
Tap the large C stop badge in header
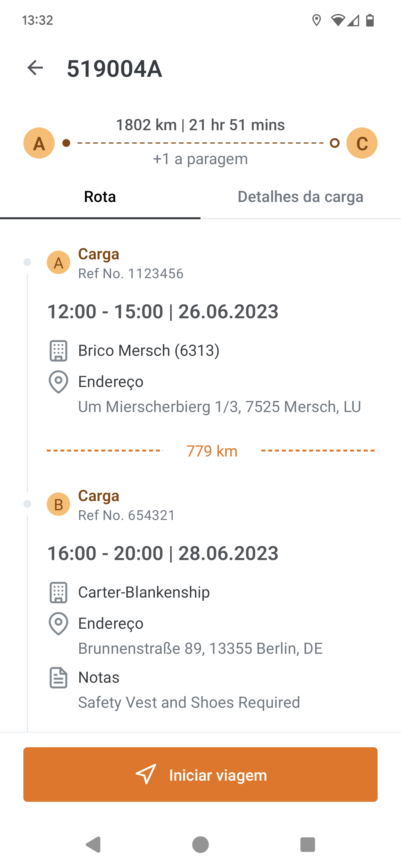tap(361, 143)
